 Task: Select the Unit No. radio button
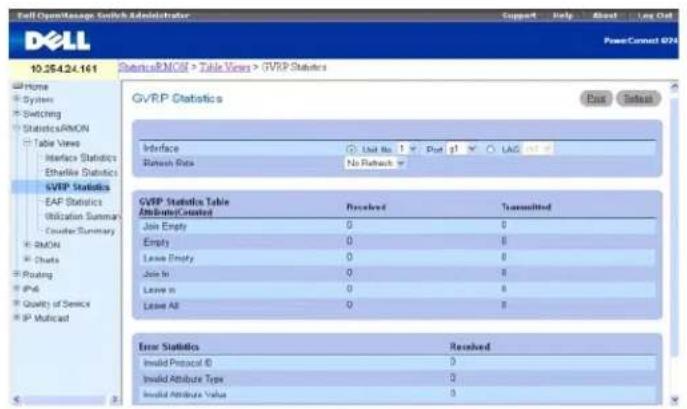click(x=351, y=149)
